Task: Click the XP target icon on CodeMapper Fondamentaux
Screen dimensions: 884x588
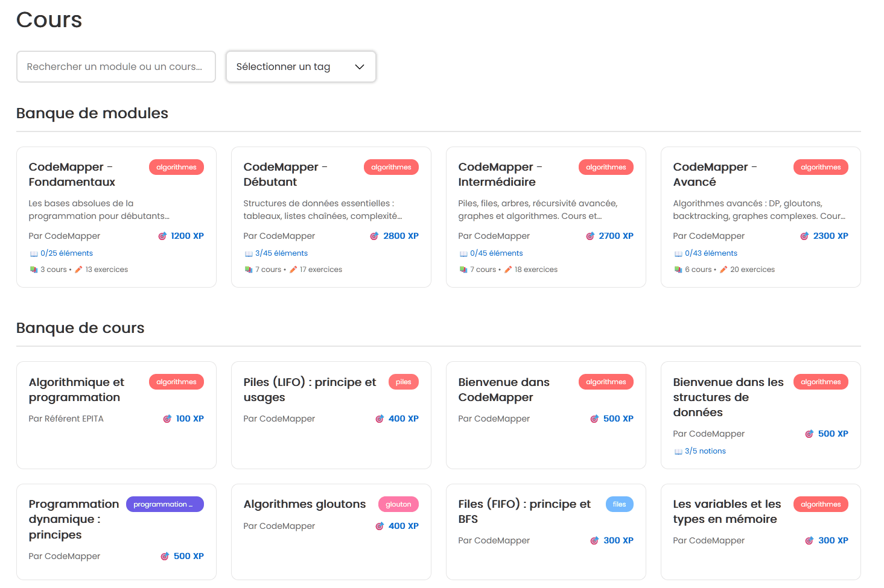Action: (x=162, y=236)
